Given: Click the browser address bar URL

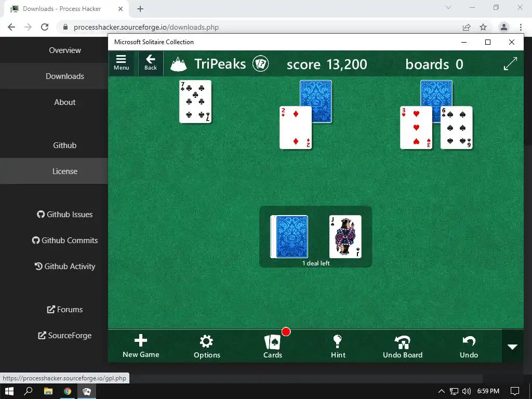Looking at the screenshot, I should pos(146,27).
